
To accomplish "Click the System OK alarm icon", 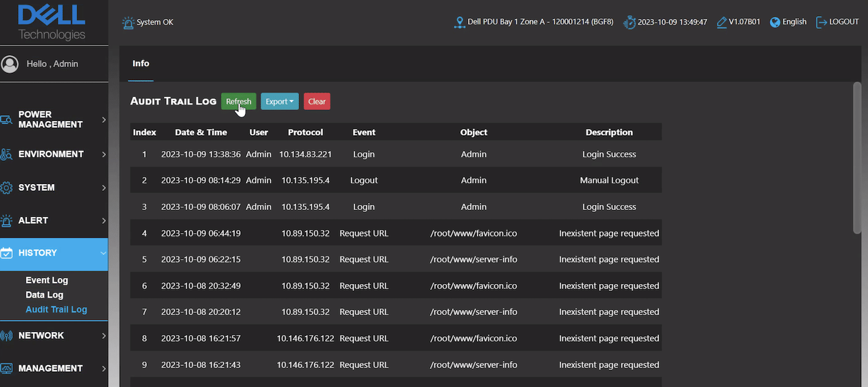I will tap(128, 23).
